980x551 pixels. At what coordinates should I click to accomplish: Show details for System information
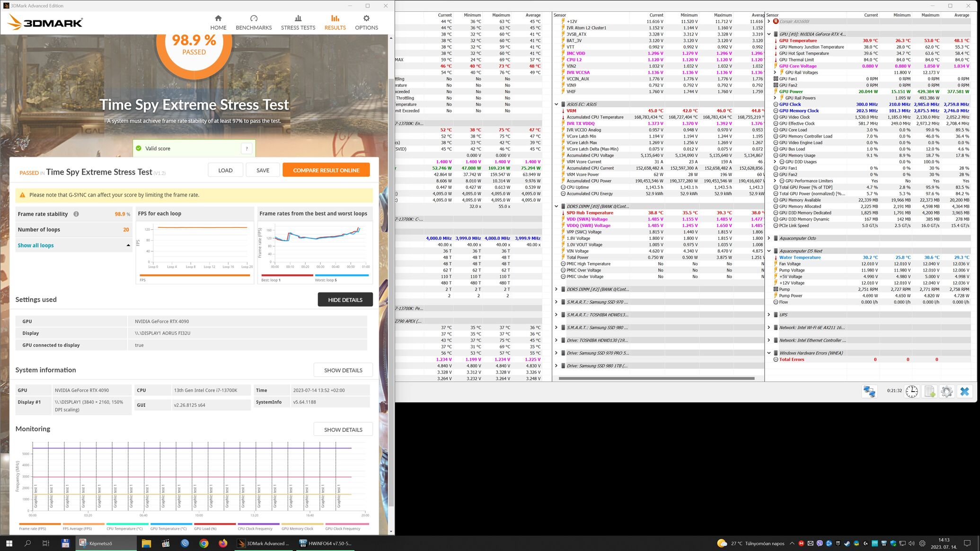point(343,370)
